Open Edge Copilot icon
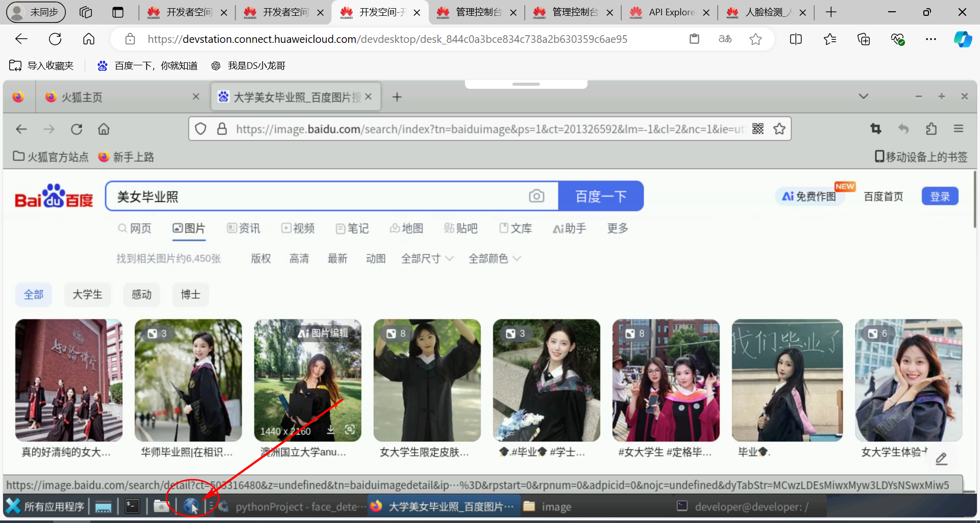Screen dimensions: 980x523 tap(963, 39)
